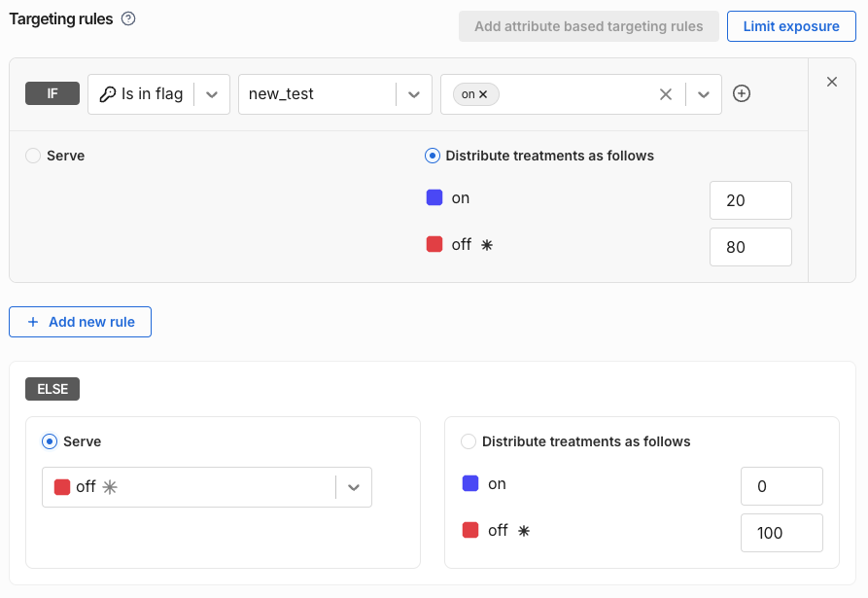
Task: Click the Limit exposure button
Action: click(x=790, y=26)
